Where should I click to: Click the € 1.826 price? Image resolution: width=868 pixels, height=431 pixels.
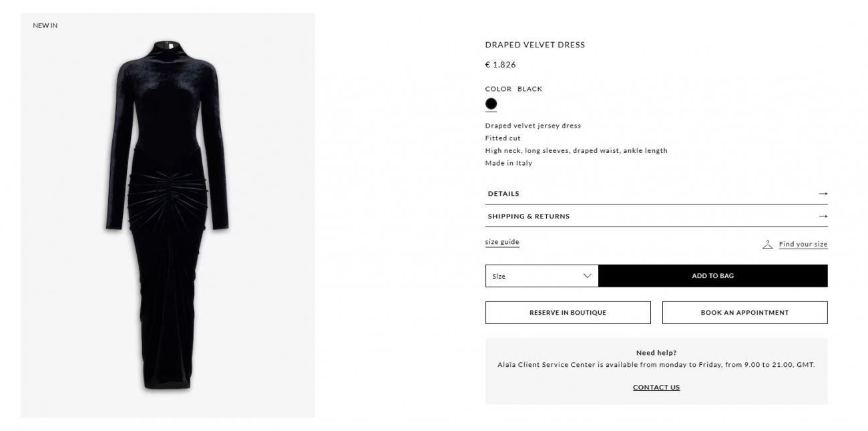tap(500, 65)
